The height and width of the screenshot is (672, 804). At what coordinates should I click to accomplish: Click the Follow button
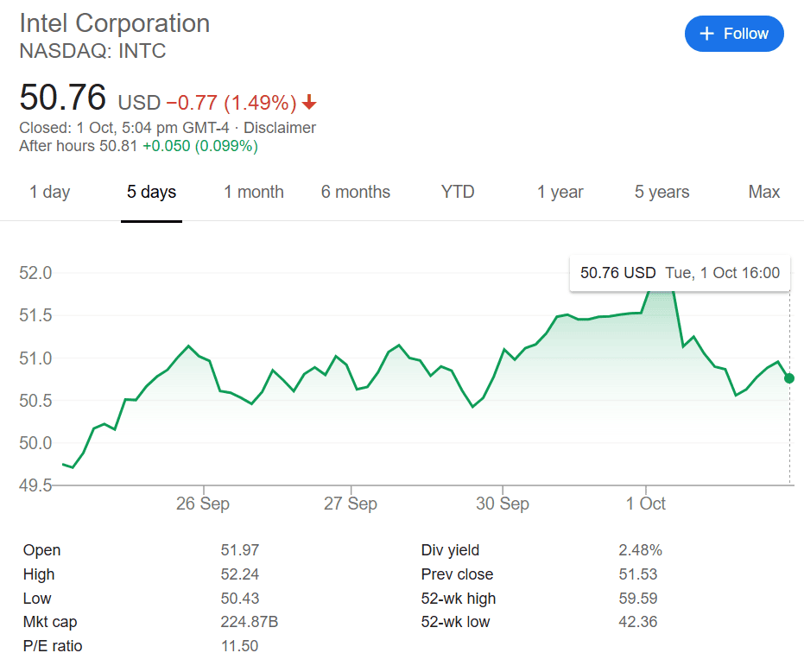(x=733, y=34)
